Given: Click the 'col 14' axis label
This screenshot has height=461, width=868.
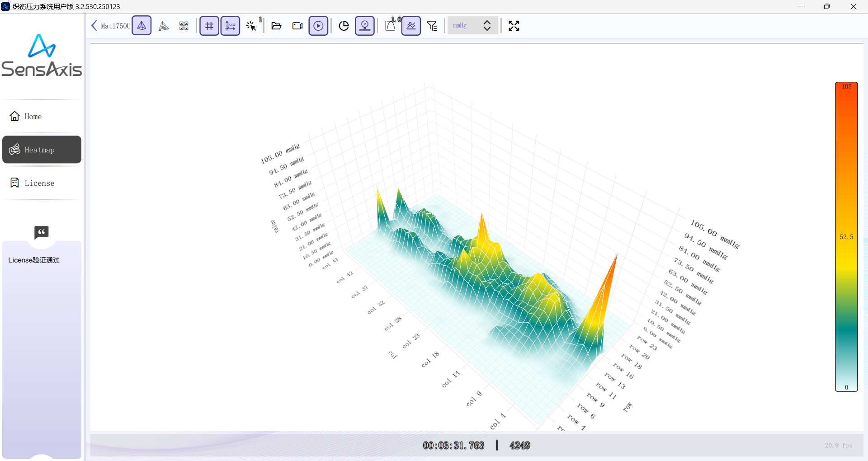Looking at the screenshot, I should coord(451,379).
